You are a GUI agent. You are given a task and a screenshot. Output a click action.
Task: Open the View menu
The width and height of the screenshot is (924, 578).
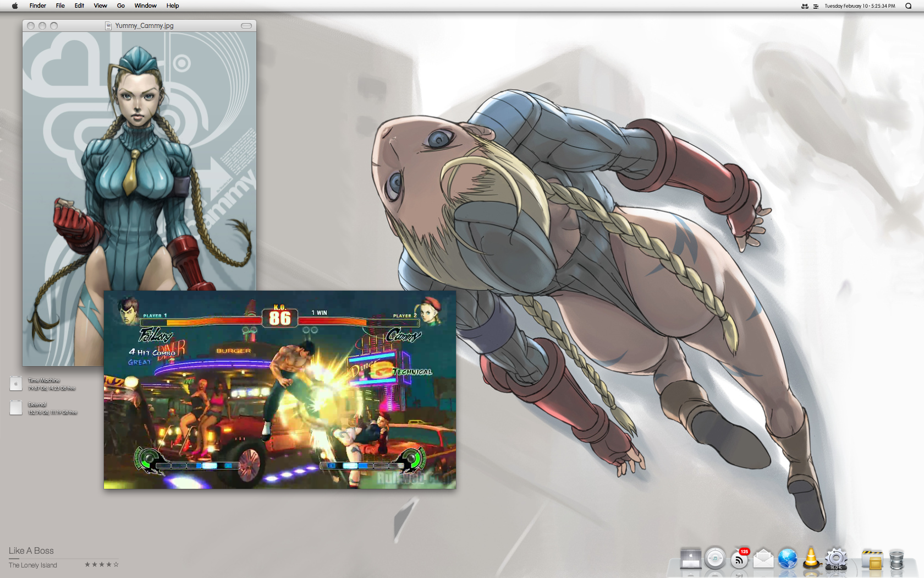pos(100,6)
